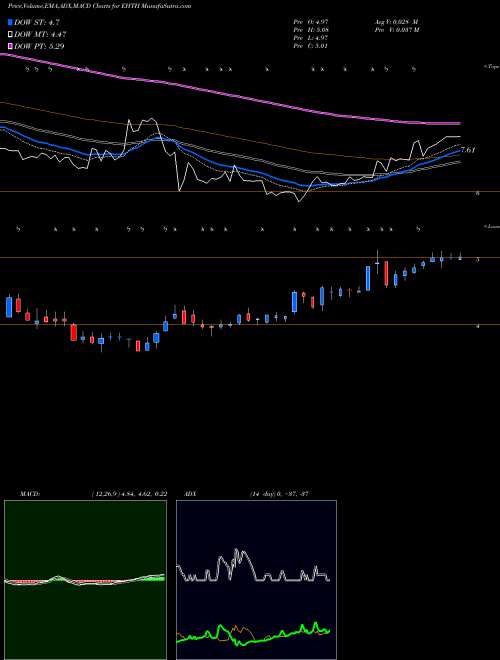
Task: Select the 'DOW ST: 4.7' legend label
Action: [x=35, y=23]
